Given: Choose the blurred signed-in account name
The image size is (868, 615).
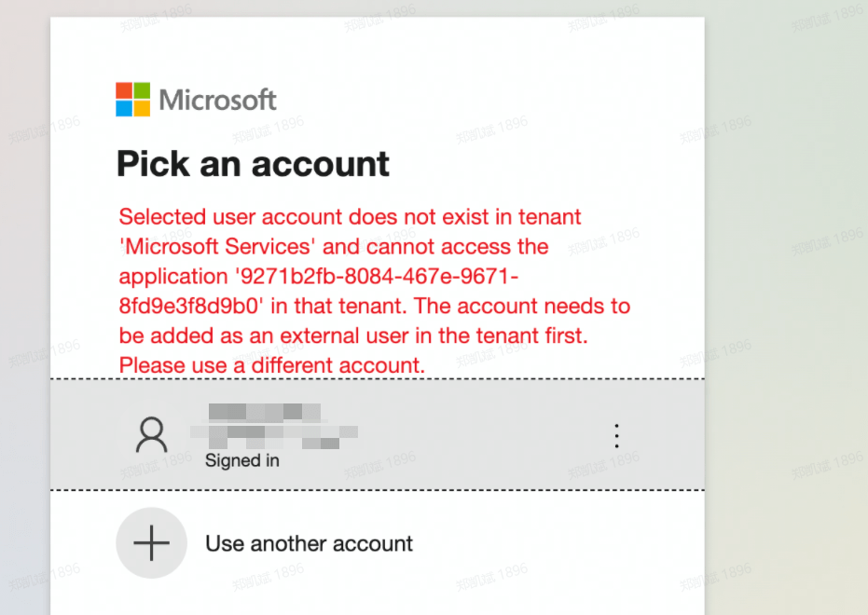Looking at the screenshot, I should coord(265,411).
